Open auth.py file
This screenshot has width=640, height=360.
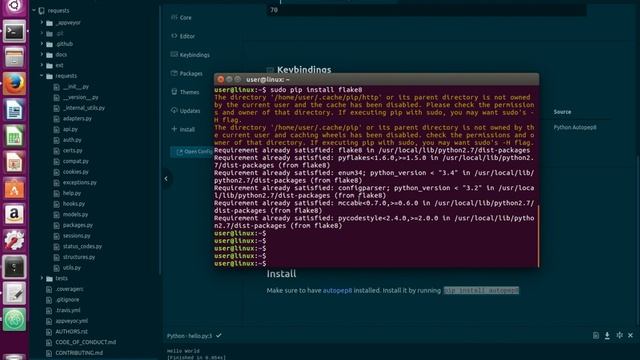pos(72,140)
